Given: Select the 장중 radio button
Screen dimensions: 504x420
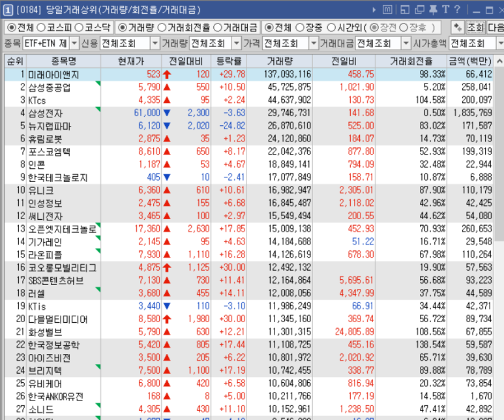Looking at the screenshot, I should coord(299,27).
